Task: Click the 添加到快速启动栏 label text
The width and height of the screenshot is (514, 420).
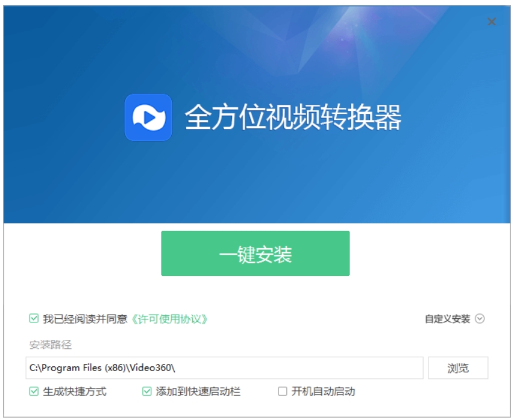Action: [198, 392]
